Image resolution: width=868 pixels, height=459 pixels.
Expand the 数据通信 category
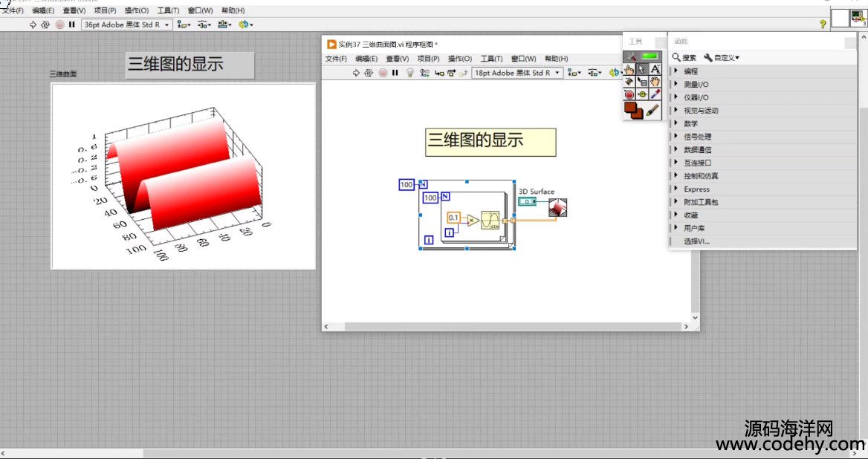coord(762,149)
